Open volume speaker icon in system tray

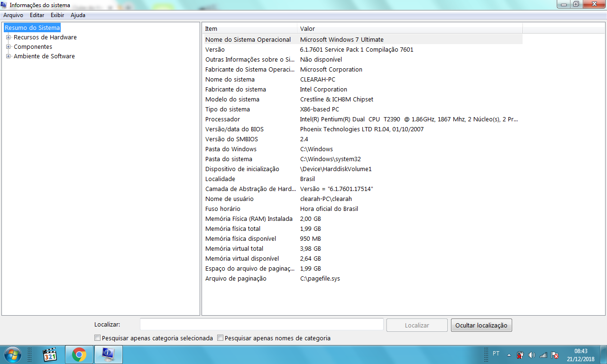coord(532,355)
